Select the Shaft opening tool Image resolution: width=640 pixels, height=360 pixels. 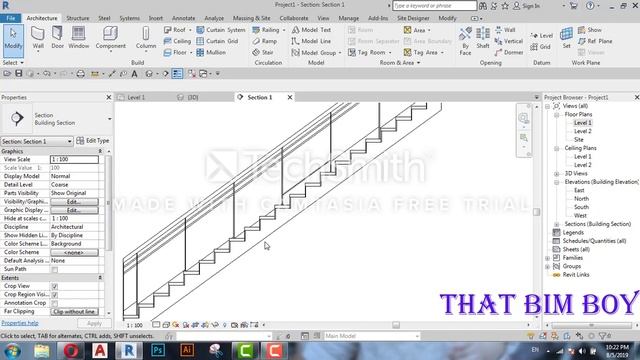click(483, 38)
